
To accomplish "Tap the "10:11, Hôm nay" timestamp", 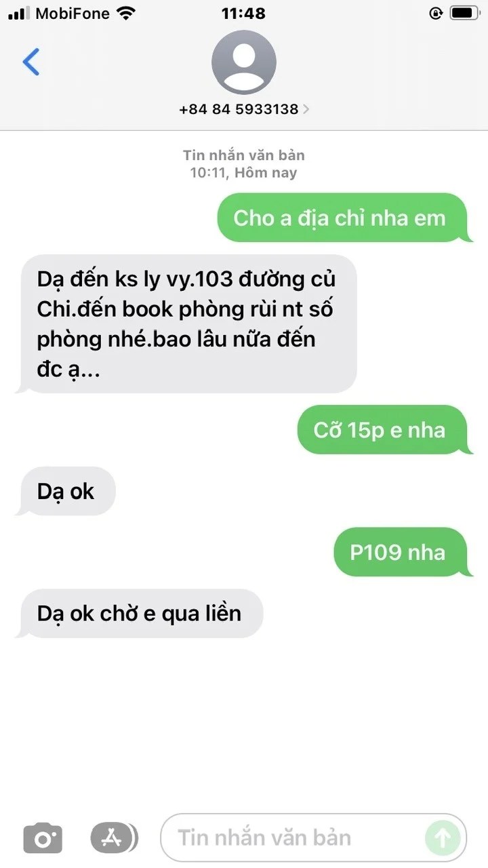I will 243,172.
